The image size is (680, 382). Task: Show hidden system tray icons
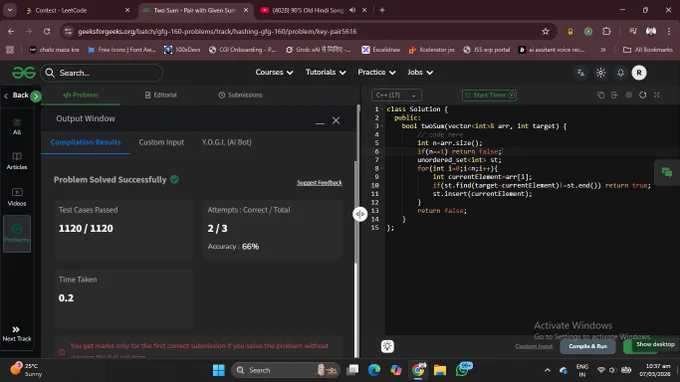[x=547, y=370]
